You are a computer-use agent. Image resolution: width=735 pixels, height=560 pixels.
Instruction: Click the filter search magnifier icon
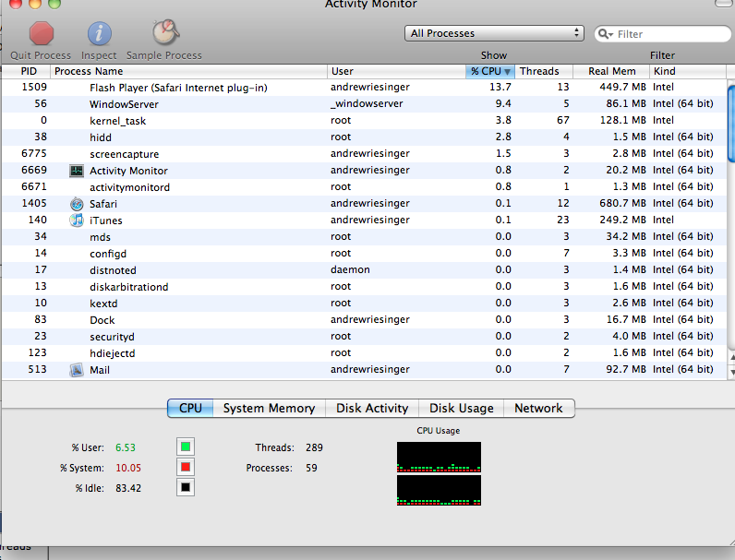point(605,34)
